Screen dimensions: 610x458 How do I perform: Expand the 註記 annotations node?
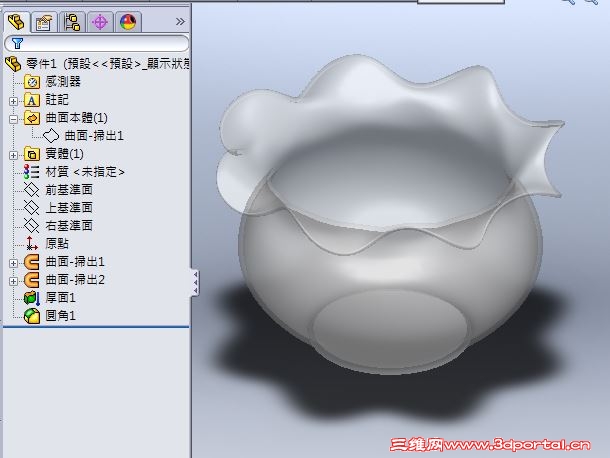pyautogui.click(x=13, y=101)
